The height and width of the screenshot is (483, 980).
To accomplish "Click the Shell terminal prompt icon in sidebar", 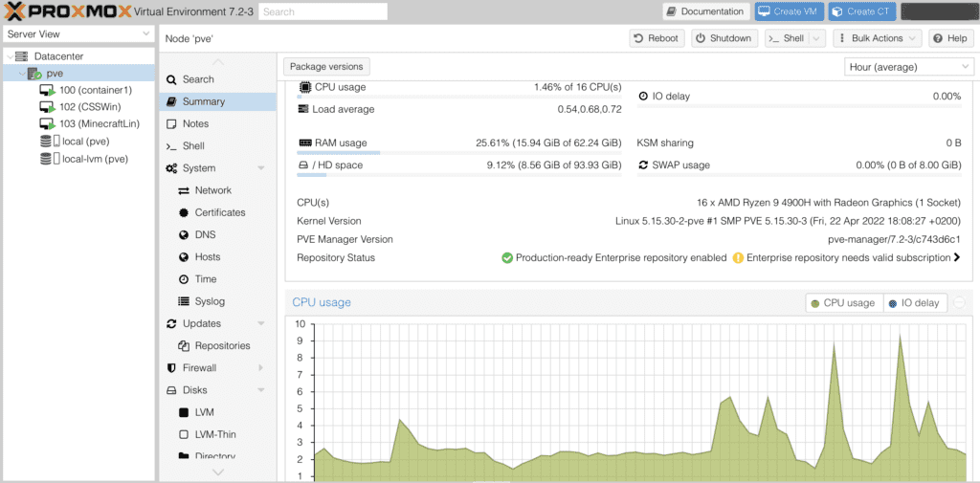I will tap(171, 146).
